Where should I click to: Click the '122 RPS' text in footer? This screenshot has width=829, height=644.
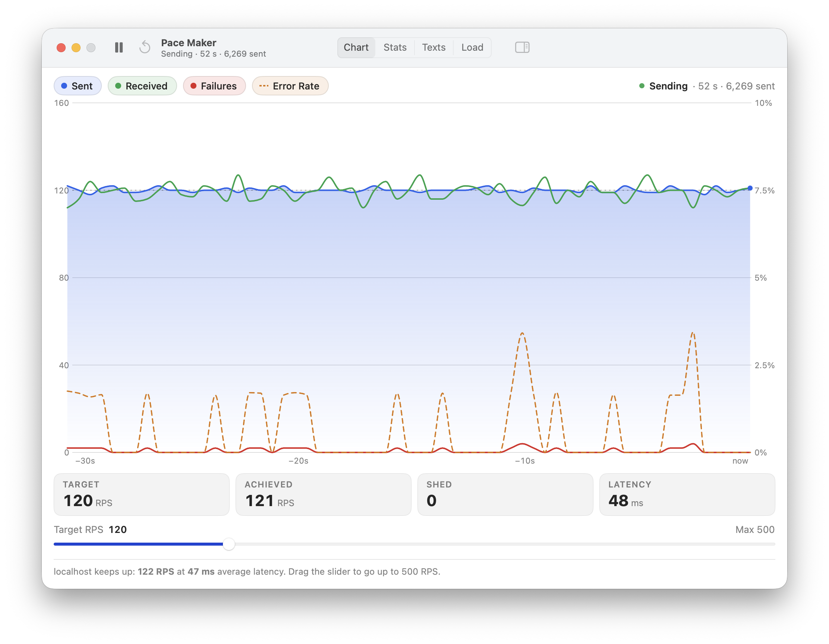[156, 572]
